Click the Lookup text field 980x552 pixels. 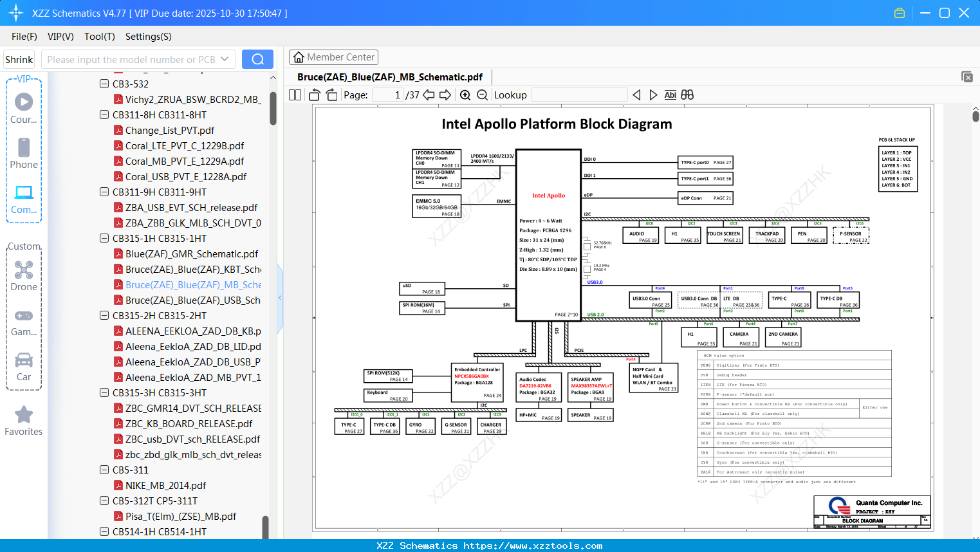pos(580,95)
